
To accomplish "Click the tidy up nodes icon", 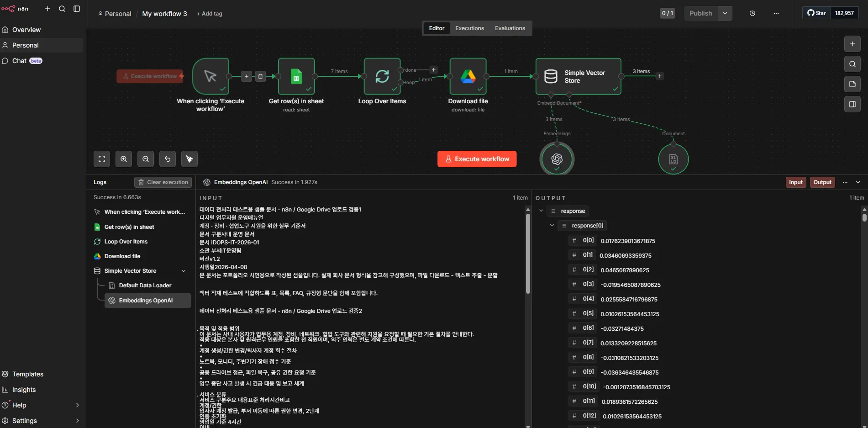I will (189, 159).
